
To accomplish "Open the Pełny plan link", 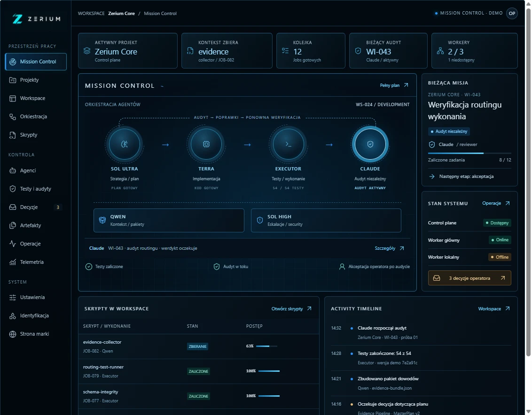I will tap(394, 85).
